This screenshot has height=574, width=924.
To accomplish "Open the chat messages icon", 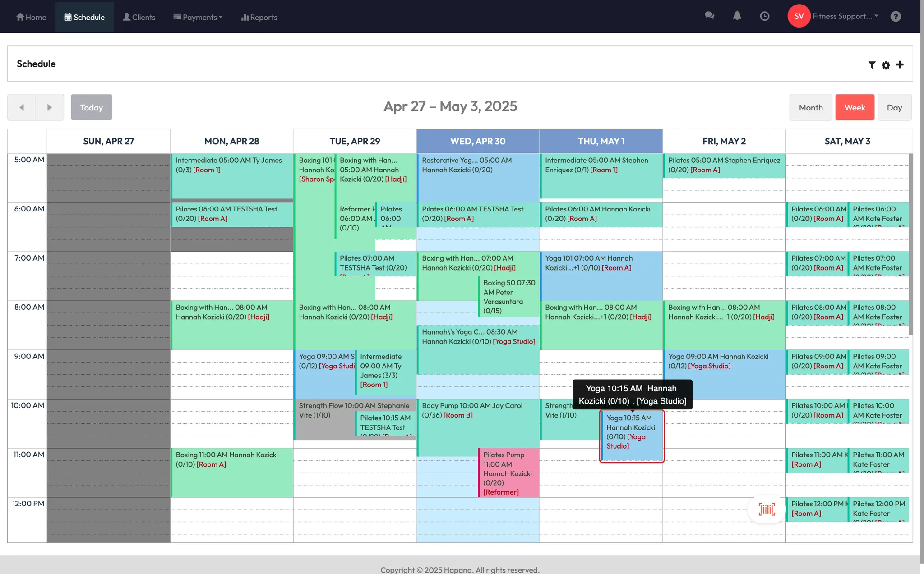I will (x=709, y=16).
